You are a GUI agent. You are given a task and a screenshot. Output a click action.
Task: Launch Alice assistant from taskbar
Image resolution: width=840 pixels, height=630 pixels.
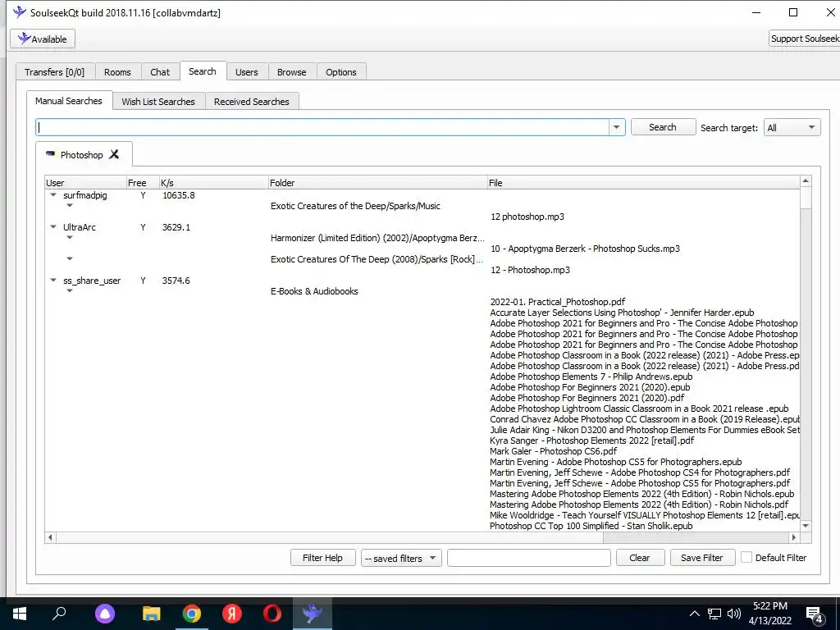pos(105,614)
